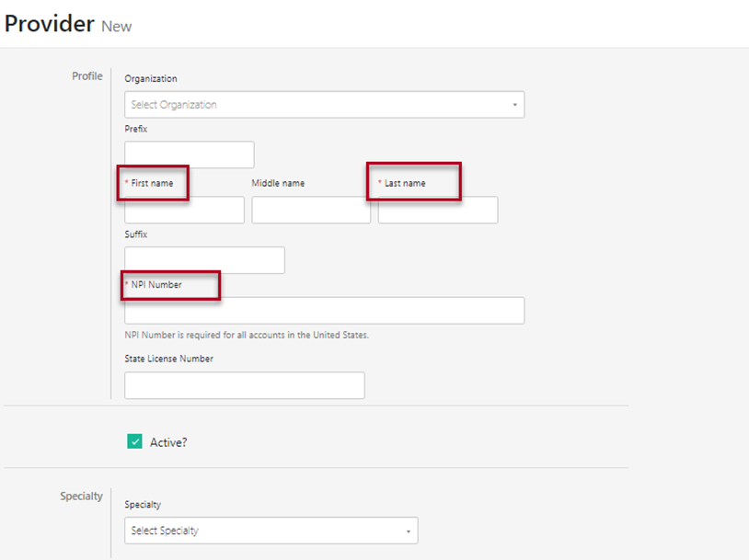Click the Specialty section label

coord(81,496)
